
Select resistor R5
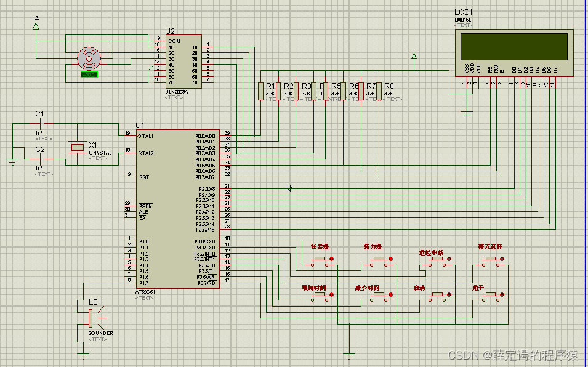coord(326,91)
